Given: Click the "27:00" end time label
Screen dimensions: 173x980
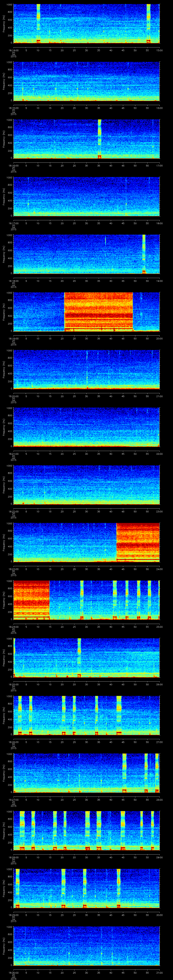Looking at the screenshot, I should tap(159, 742).
